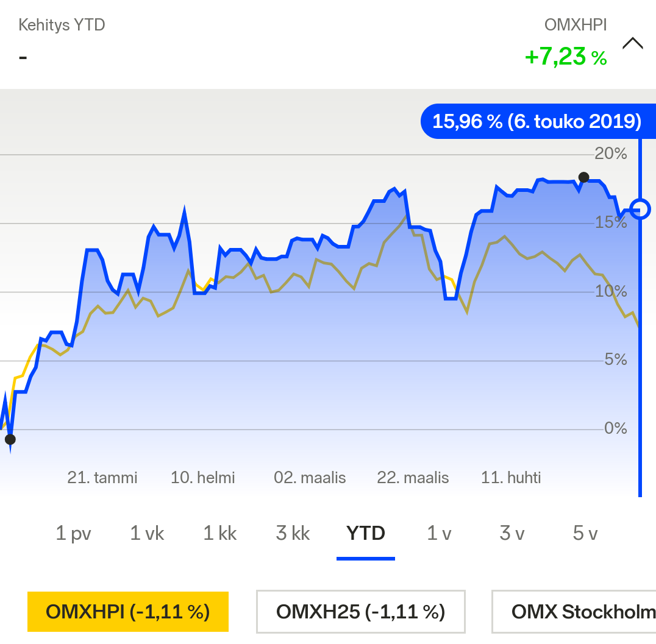Switch to 1 vk time range
The image size is (656, 644).
pos(147,534)
